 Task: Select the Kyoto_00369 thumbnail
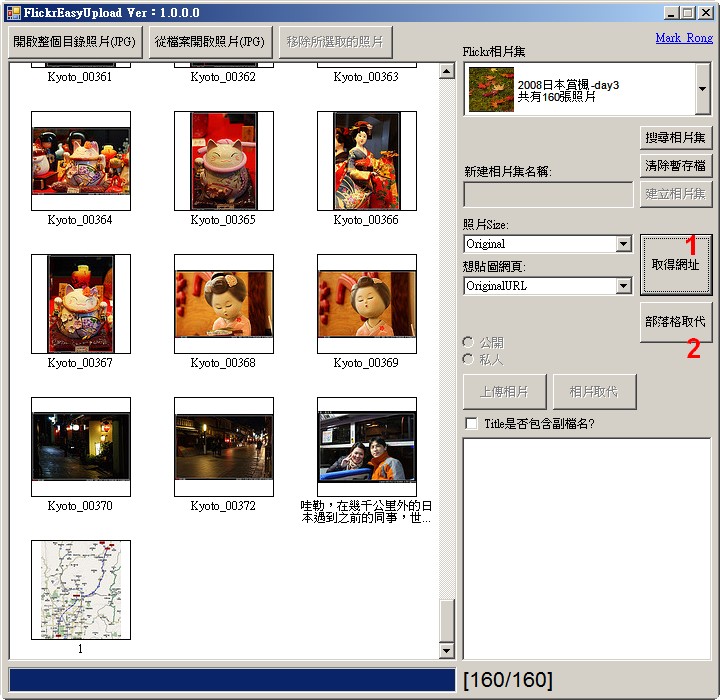click(367, 304)
